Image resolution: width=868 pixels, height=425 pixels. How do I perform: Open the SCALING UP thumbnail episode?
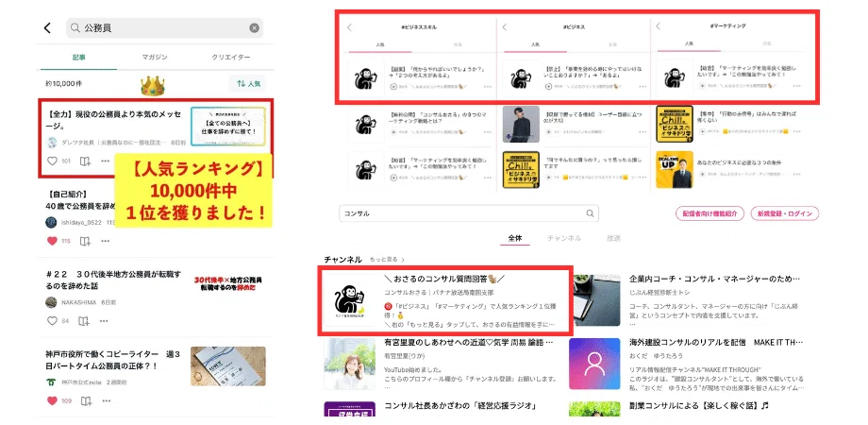675,170
